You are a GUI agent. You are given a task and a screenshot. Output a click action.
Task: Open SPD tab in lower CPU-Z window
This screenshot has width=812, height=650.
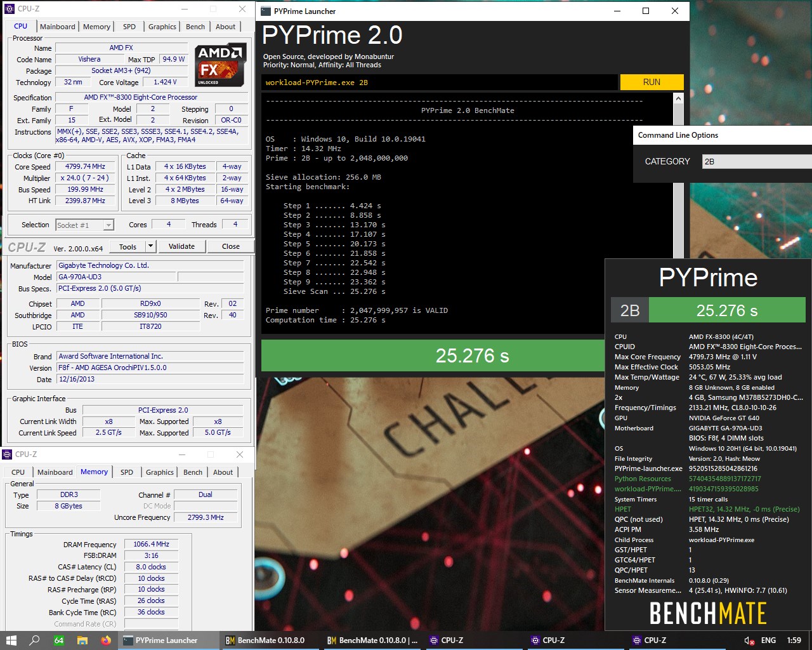127,472
